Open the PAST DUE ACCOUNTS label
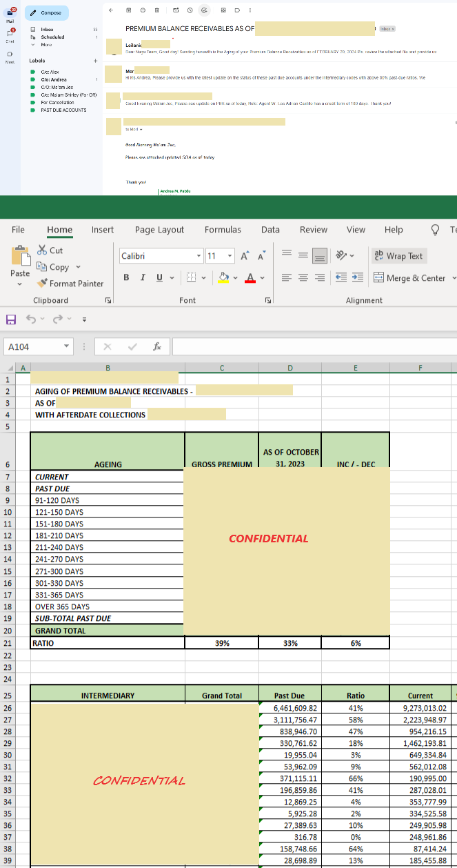Viewport: 457px width, 868px height. pyautogui.click(x=63, y=110)
